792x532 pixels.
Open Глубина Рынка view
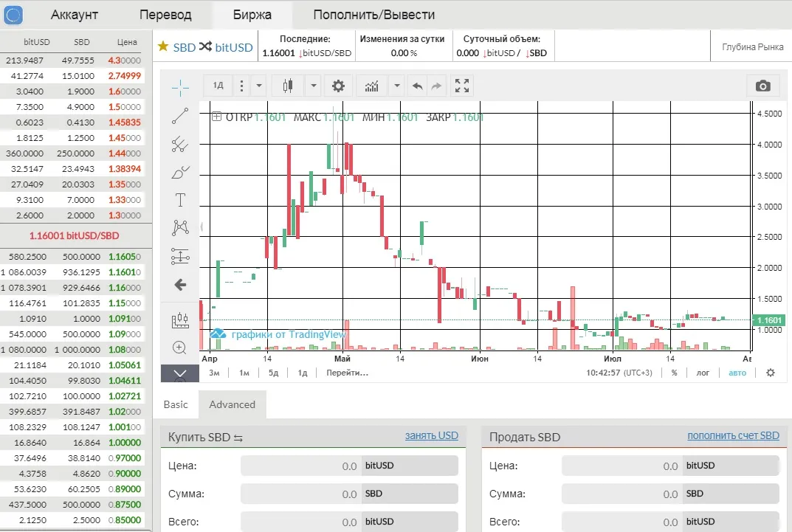pos(753,46)
